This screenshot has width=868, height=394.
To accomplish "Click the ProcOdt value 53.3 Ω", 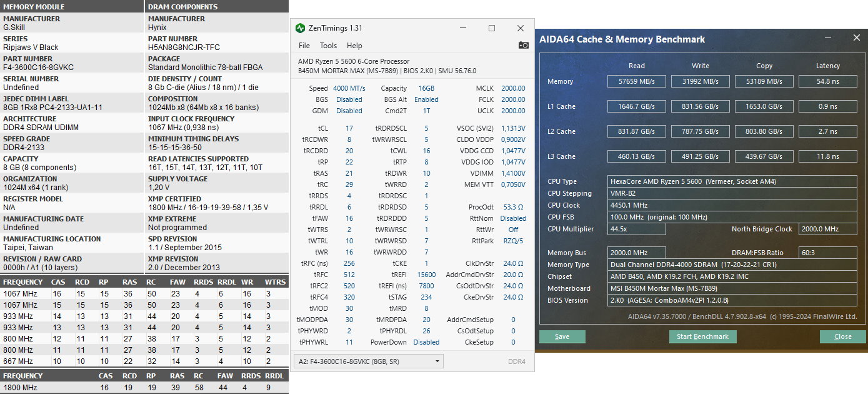I will coord(513,207).
